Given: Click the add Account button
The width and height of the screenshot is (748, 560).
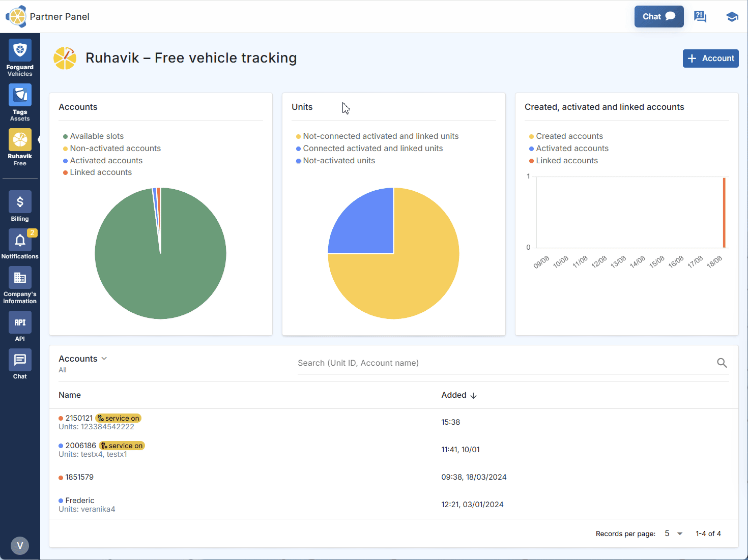Looking at the screenshot, I should coord(710,58).
